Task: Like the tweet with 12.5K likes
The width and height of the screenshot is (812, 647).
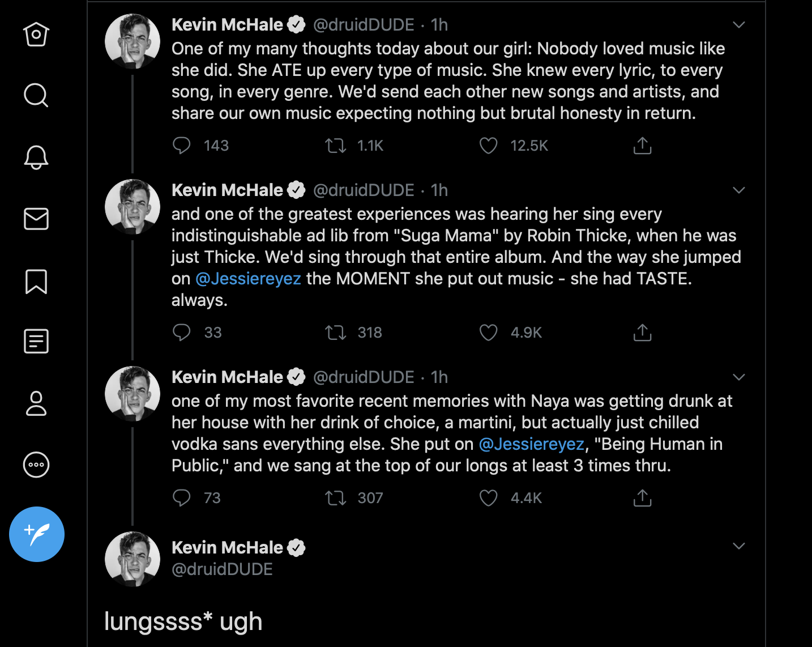Action: [x=488, y=146]
